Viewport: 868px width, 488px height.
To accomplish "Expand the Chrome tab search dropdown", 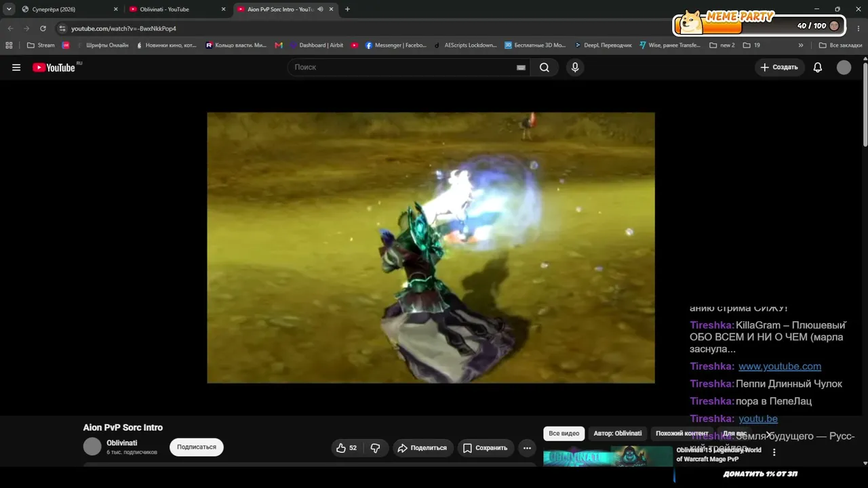I will point(9,9).
